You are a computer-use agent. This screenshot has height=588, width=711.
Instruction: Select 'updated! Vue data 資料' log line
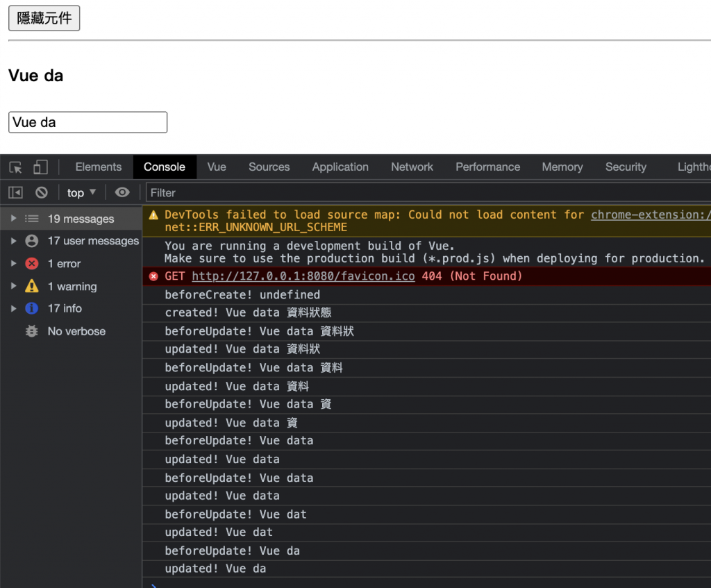pos(427,386)
